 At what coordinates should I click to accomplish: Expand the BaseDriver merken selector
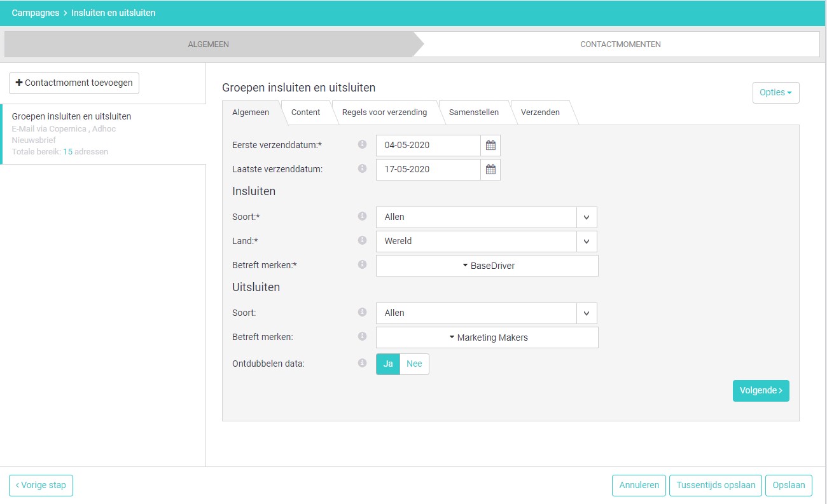487,266
